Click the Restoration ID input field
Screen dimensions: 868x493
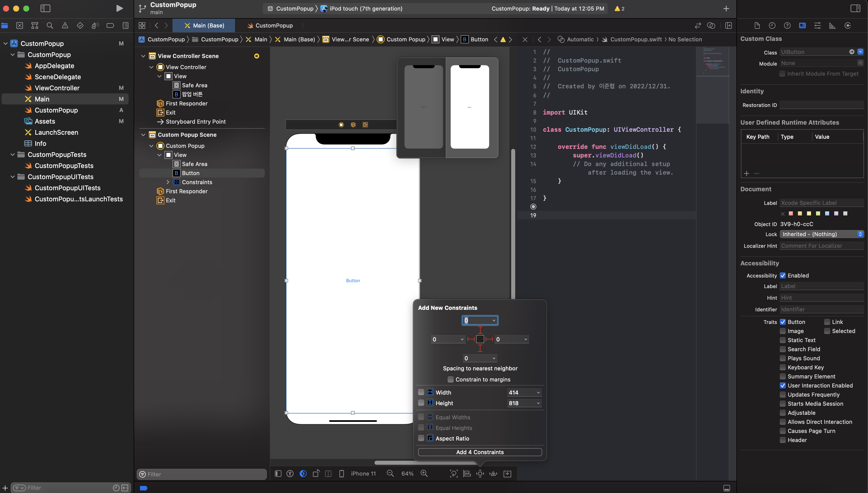[821, 105]
